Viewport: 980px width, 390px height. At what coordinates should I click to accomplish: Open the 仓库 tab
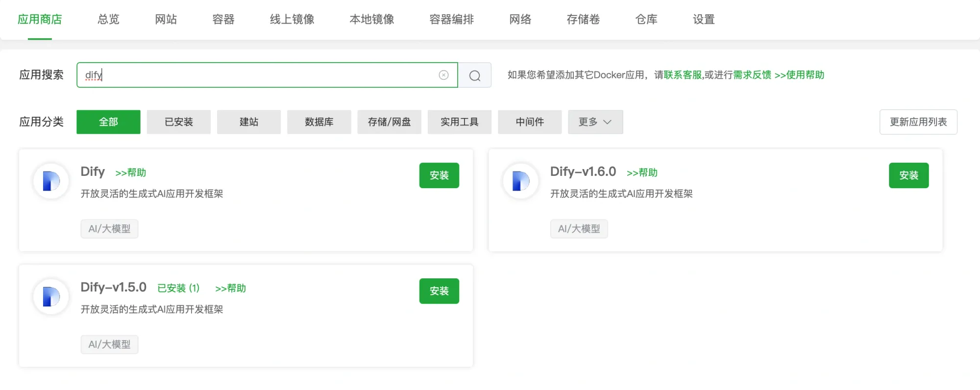646,20
